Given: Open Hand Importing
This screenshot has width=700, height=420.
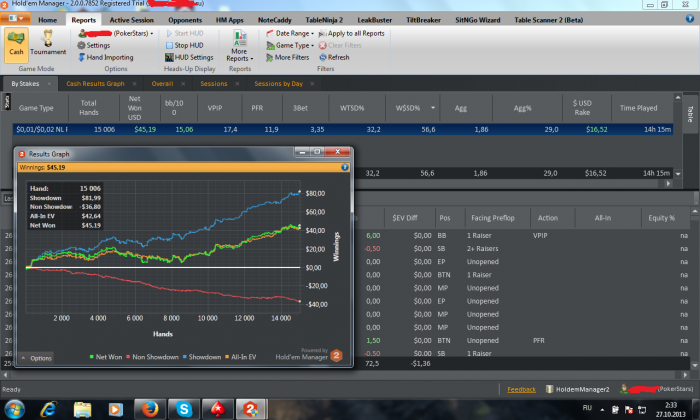Looking at the screenshot, I should pos(105,57).
